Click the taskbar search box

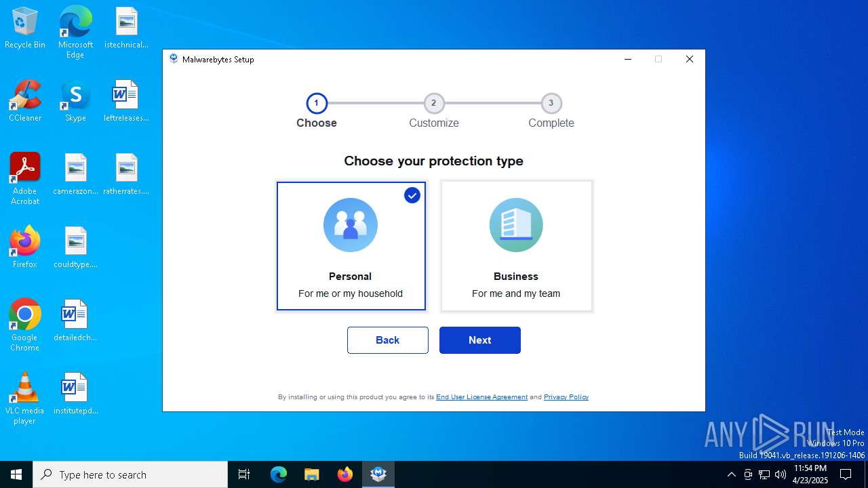pos(130,474)
